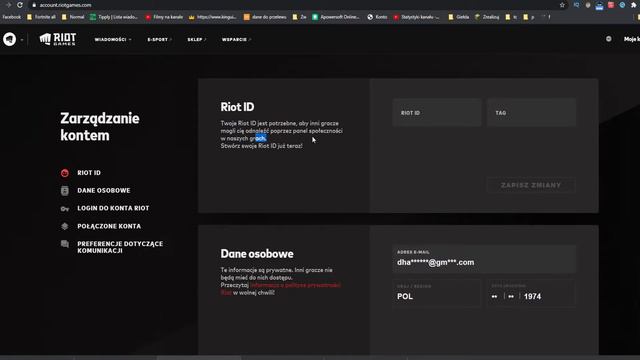Open the Sklep menu
640x360 pixels.
(x=197, y=40)
